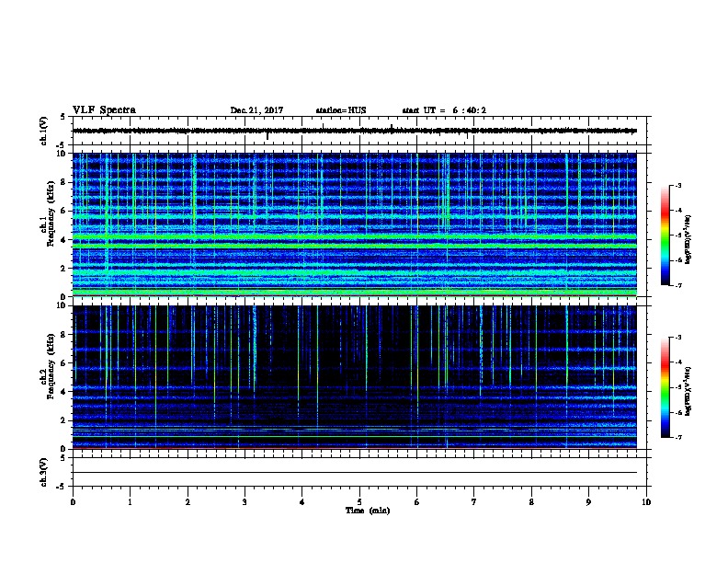Click the "2" kHz tick on ch.1 spectrogram
The width and height of the screenshot is (728, 563).
click(64, 269)
